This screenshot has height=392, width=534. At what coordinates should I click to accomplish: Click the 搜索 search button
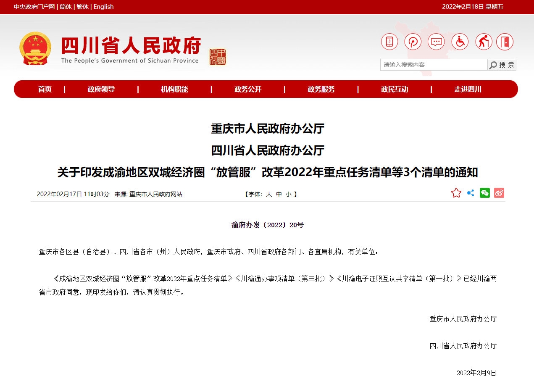[x=502, y=65]
